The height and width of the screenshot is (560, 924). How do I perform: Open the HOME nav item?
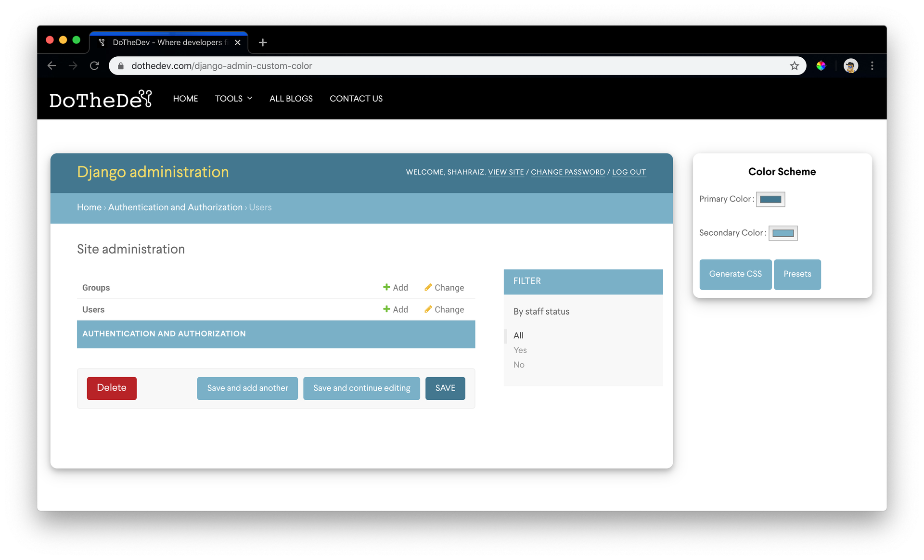(x=185, y=99)
